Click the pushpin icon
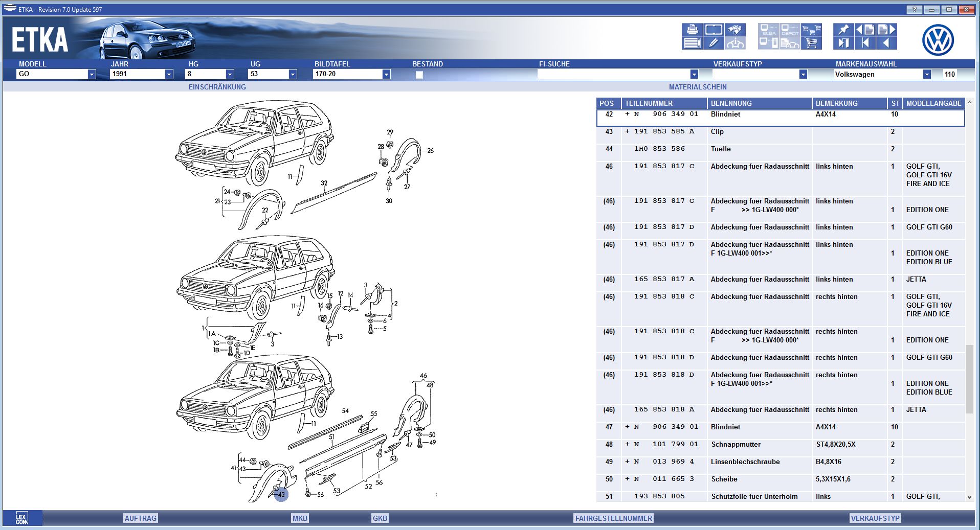 (x=843, y=30)
